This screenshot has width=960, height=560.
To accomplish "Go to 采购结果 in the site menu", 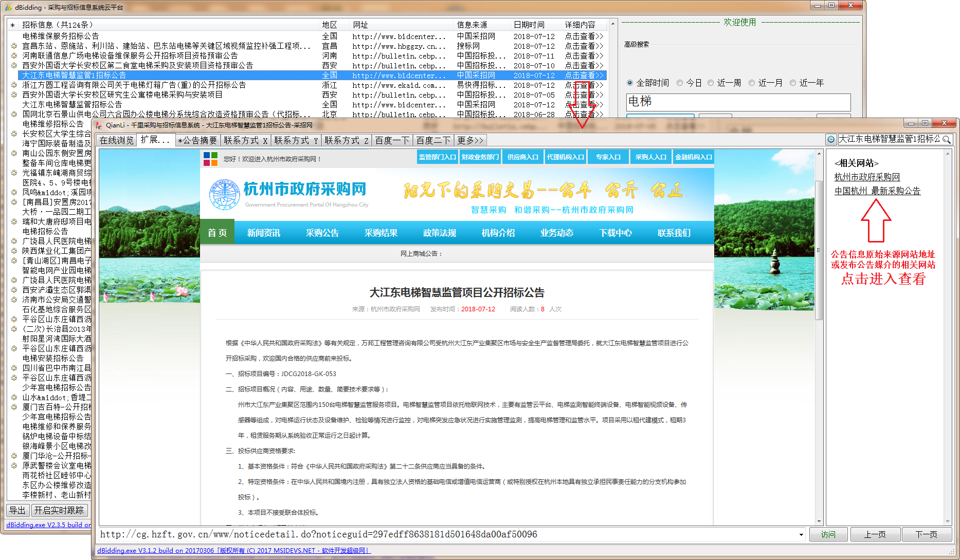I will [381, 233].
